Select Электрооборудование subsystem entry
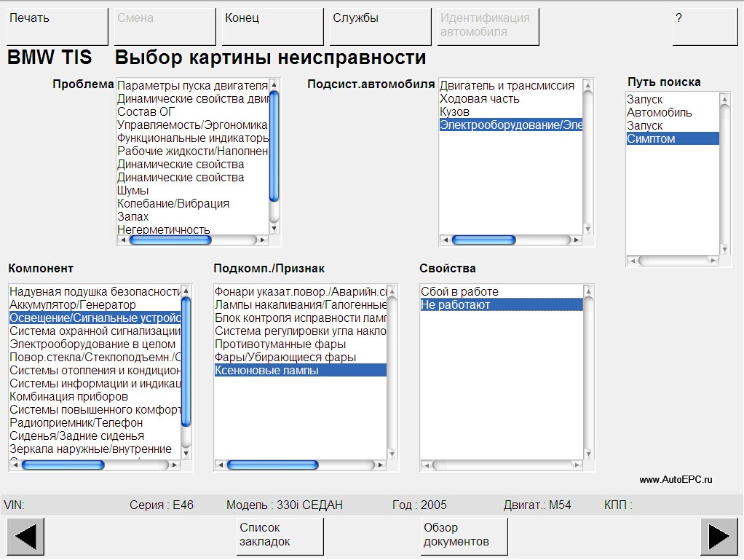This screenshot has width=744, height=560. (510, 125)
